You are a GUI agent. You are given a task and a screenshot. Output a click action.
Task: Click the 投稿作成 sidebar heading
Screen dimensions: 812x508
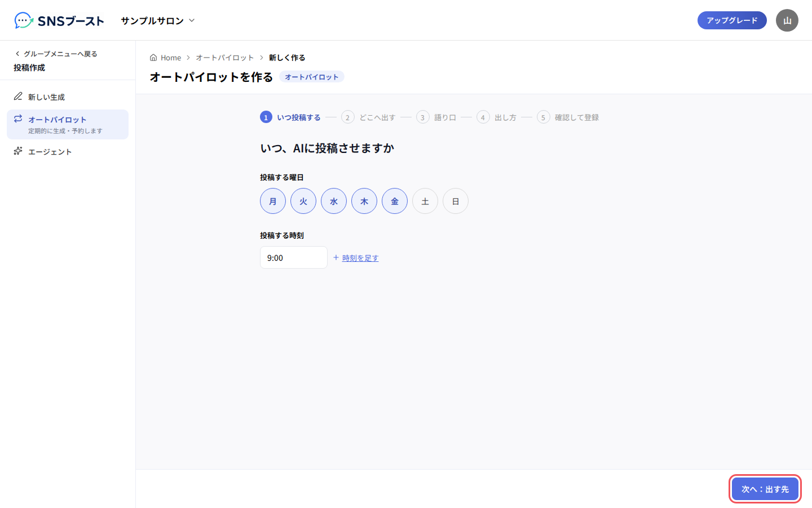coord(29,67)
